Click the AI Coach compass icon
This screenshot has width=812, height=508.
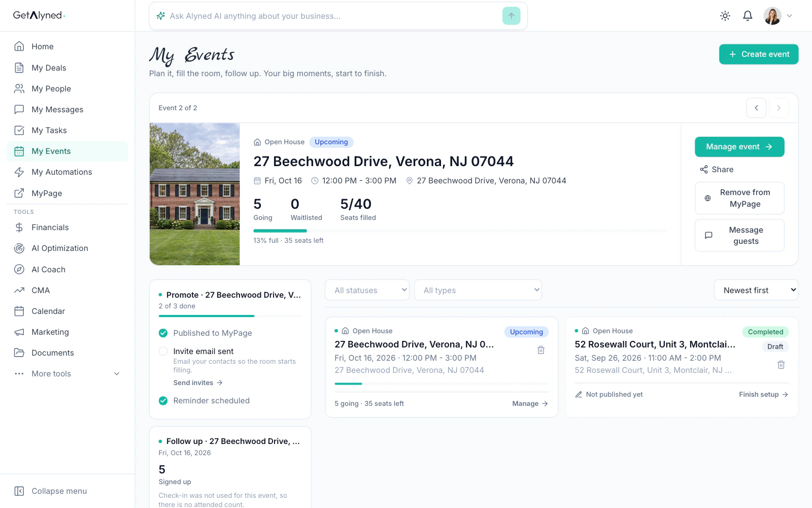pos(19,270)
